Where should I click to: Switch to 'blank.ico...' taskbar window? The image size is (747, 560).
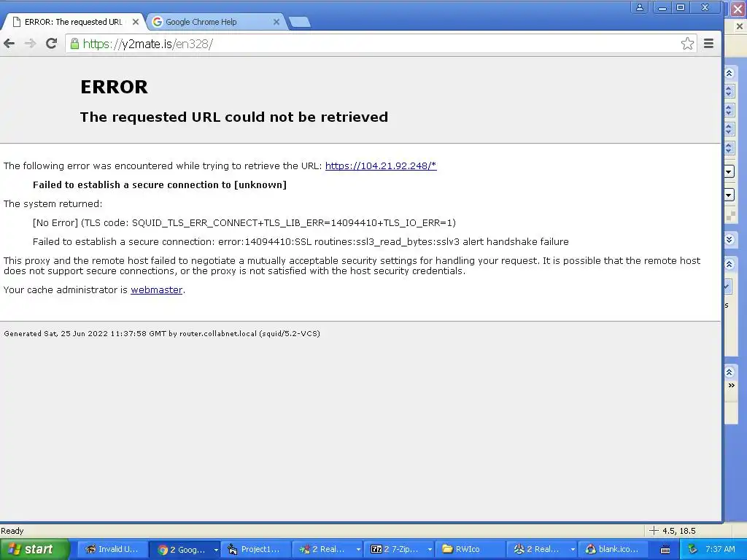click(613, 550)
